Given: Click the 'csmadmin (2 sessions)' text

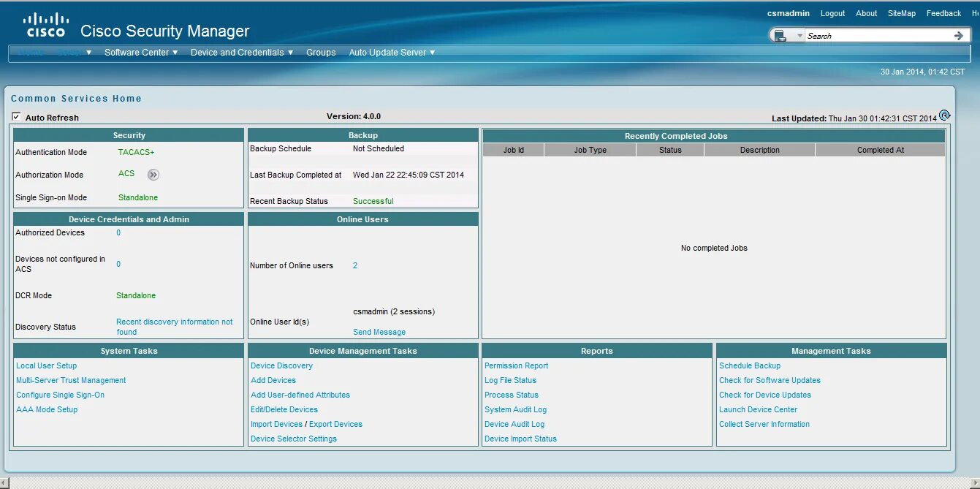Looking at the screenshot, I should pyautogui.click(x=394, y=311).
